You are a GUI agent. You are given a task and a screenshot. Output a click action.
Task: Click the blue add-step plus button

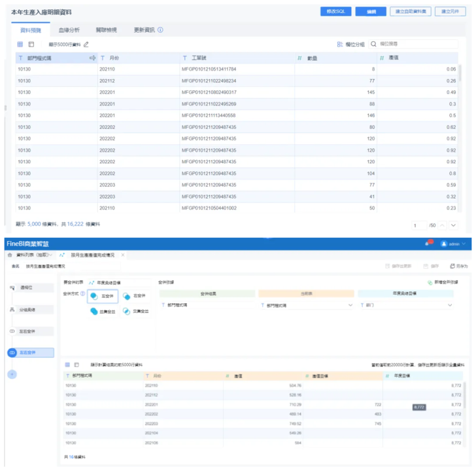[x=12, y=374]
